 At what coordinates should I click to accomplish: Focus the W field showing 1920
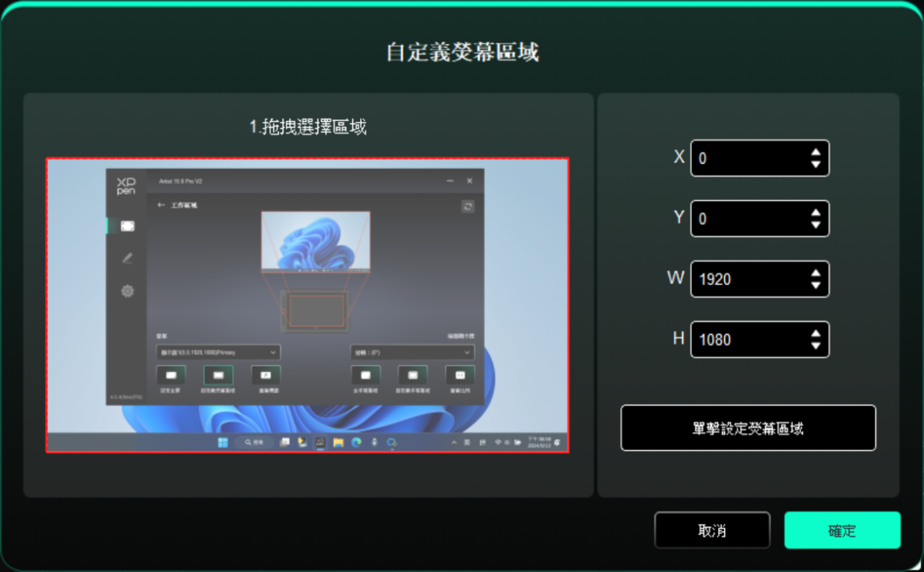click(x=746, y=280)
